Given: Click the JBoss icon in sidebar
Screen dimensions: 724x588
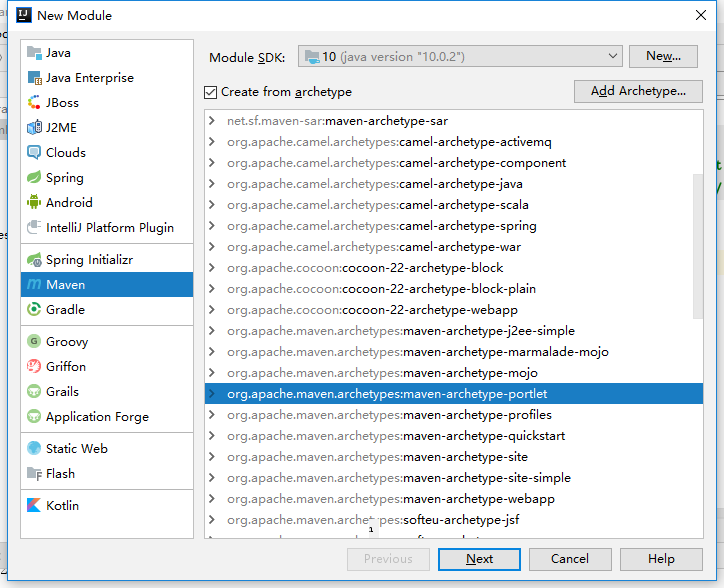Looking at the screenshot, I should click(35, 103).
